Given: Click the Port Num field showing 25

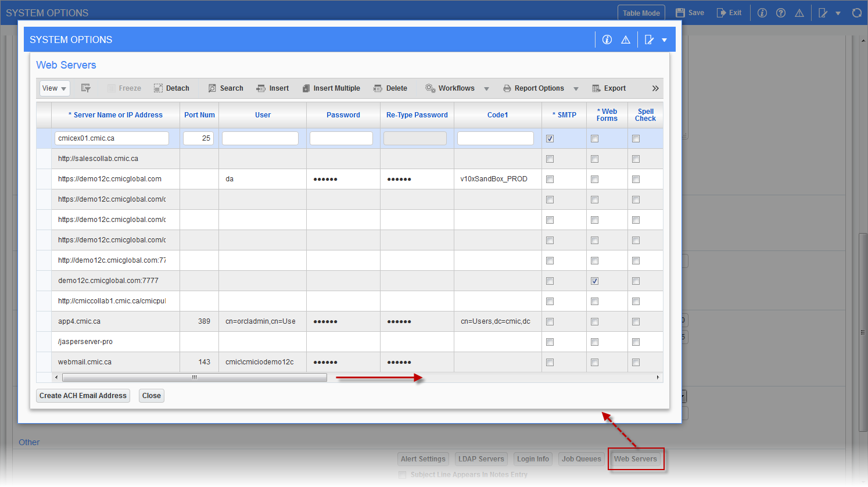Looking at the screenshot, I should (x=198, y=138).
